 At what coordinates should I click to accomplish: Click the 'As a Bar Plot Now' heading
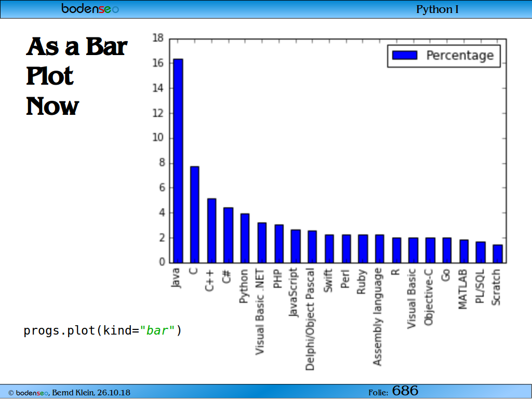click(77, 76)
